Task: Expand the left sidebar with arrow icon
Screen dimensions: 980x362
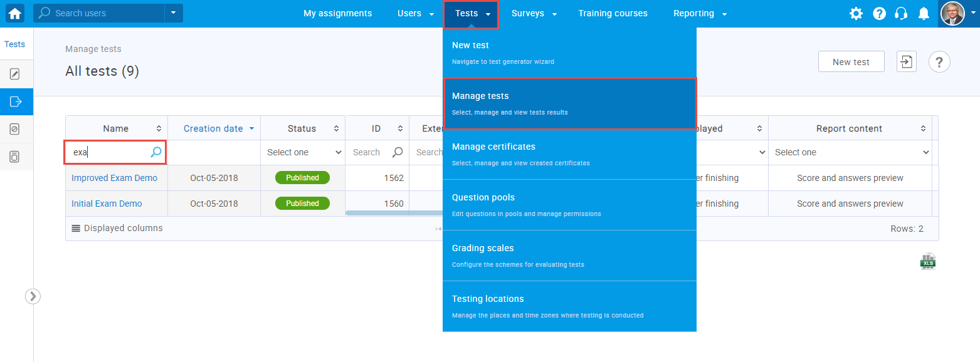Action: (x=33, y=296)
